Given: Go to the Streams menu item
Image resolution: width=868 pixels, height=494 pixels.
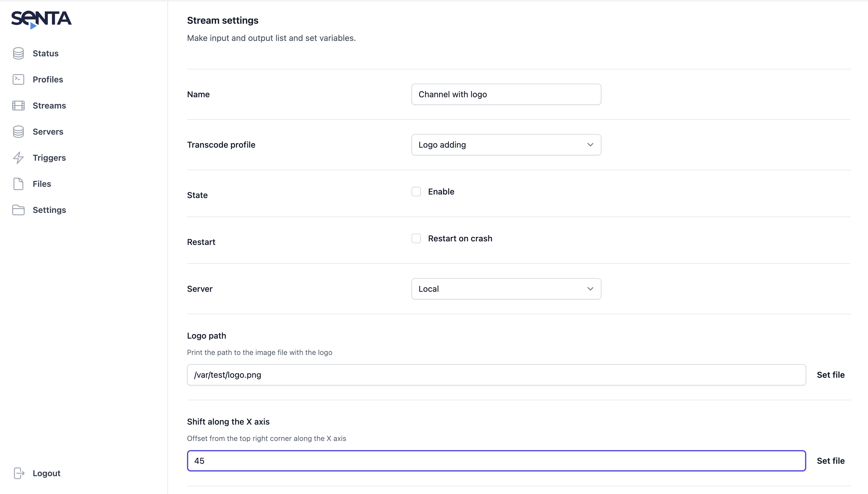Looking at the screenshot, I should tap(49, 106).
